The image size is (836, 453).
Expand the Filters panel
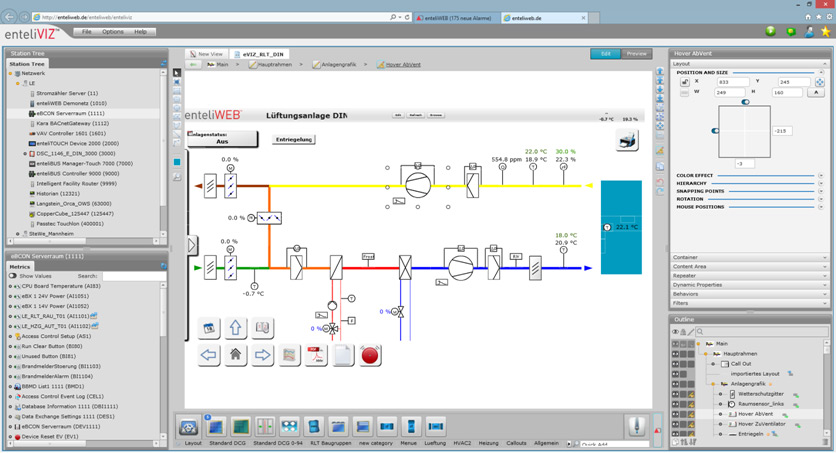(749, 303)
